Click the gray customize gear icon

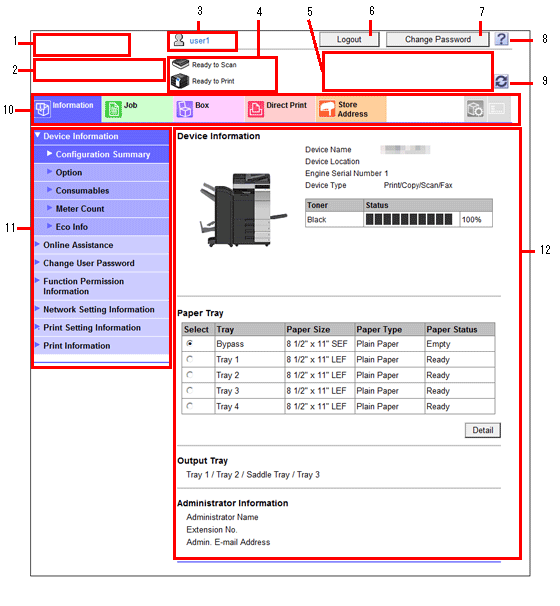[x=475, y=109]
